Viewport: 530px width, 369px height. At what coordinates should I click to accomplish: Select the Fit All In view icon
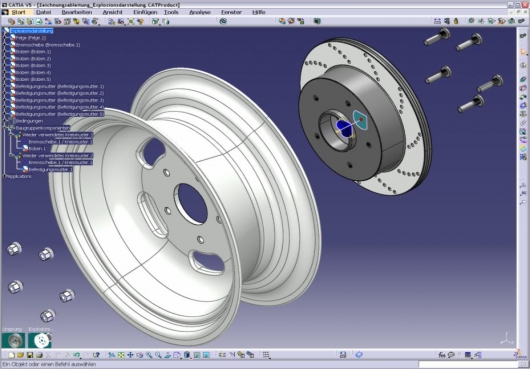[121, 355]
